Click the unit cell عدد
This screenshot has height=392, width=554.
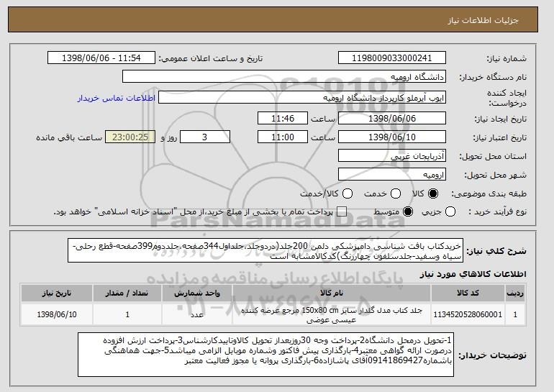click(197, 314)
